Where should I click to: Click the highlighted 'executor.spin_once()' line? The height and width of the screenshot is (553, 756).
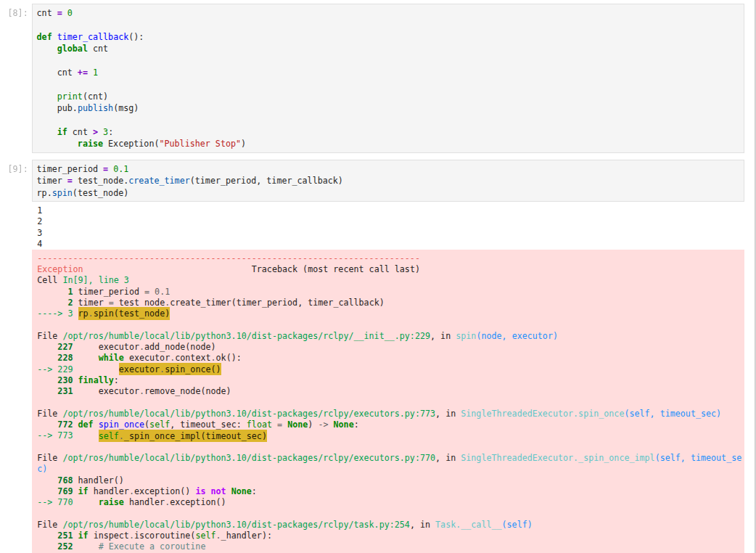point(170,369)
